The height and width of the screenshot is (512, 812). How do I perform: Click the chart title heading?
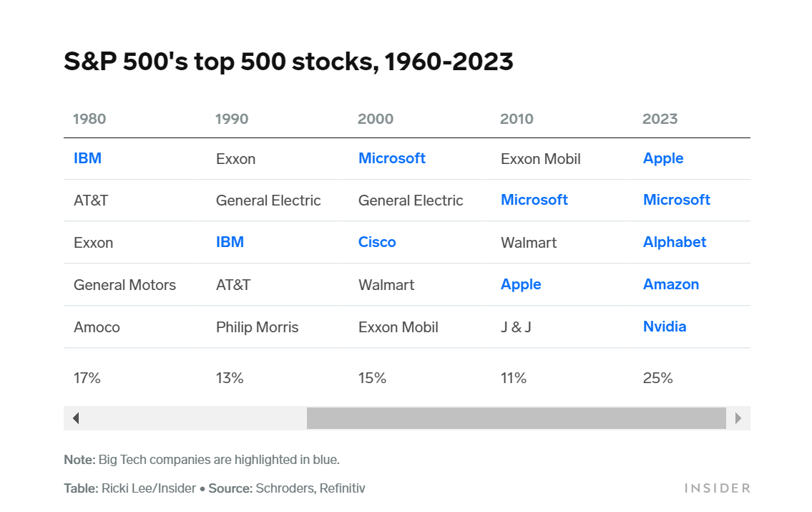pyautogui.click(x=288, y=62)
